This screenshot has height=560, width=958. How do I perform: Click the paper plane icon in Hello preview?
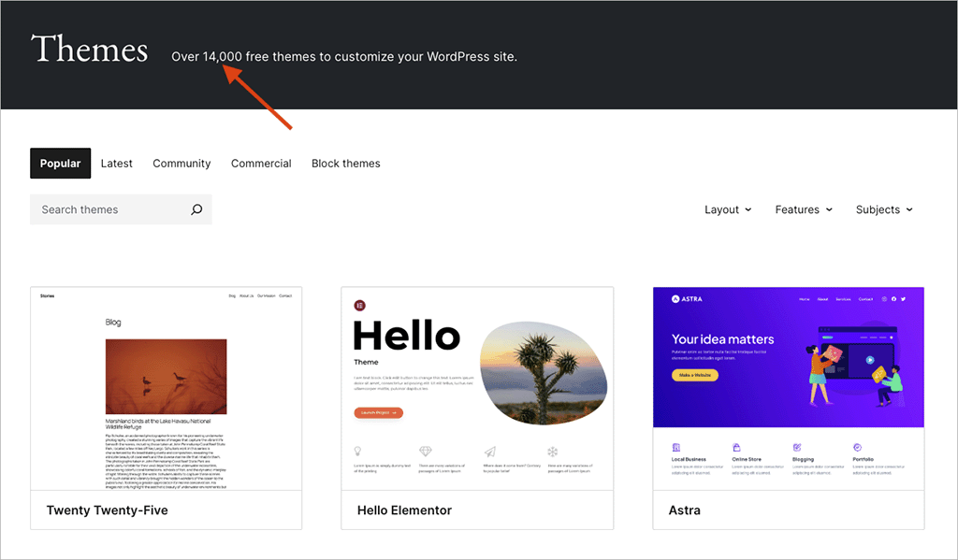pos(489,452)
